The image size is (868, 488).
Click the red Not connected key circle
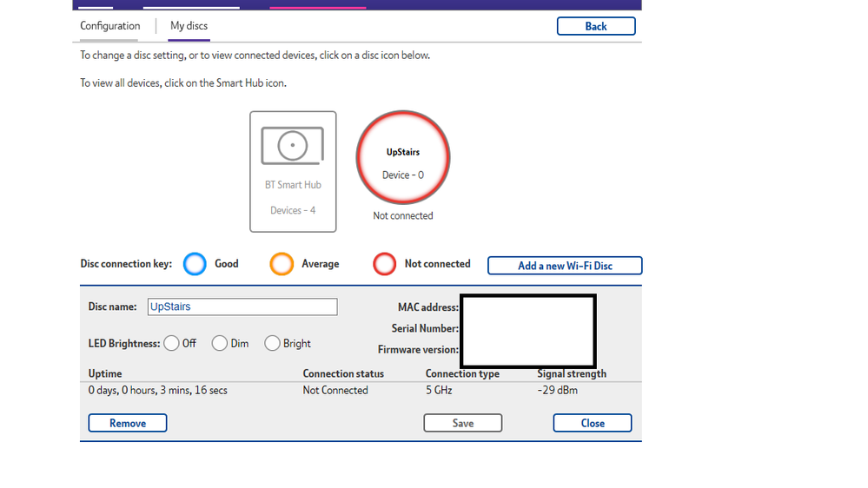384,264
